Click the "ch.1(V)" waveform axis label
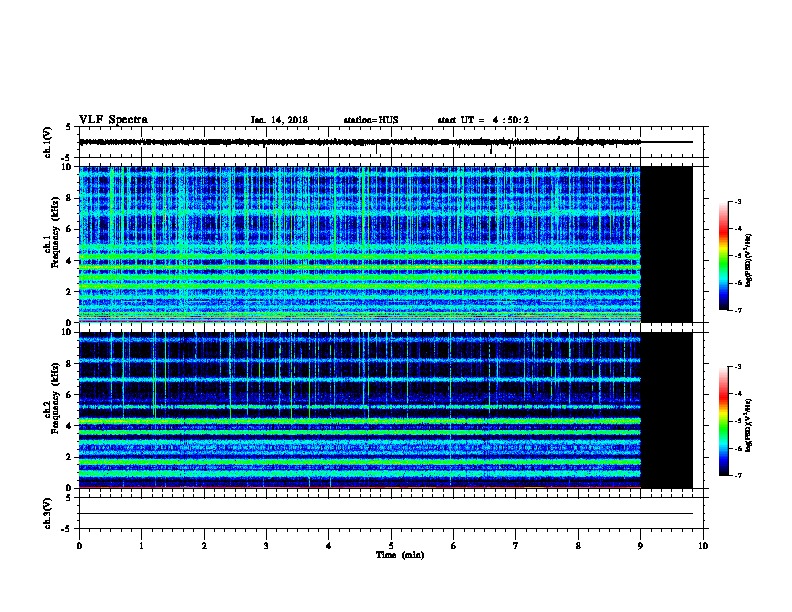 pyautogui.click(x=48, y=142)
